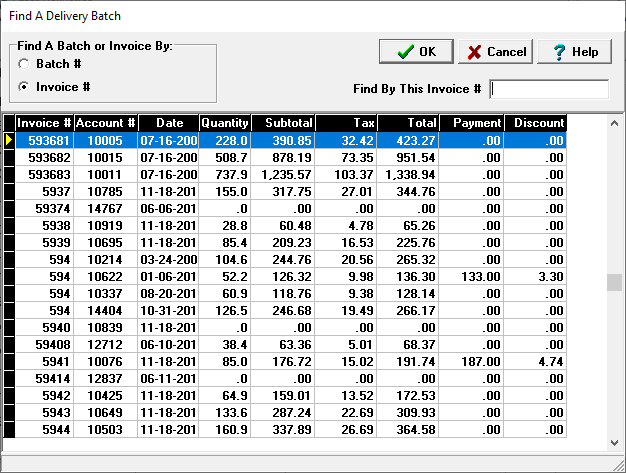Click the OK button with green checkmark
The image size is (626, 473).
point(415,52)
